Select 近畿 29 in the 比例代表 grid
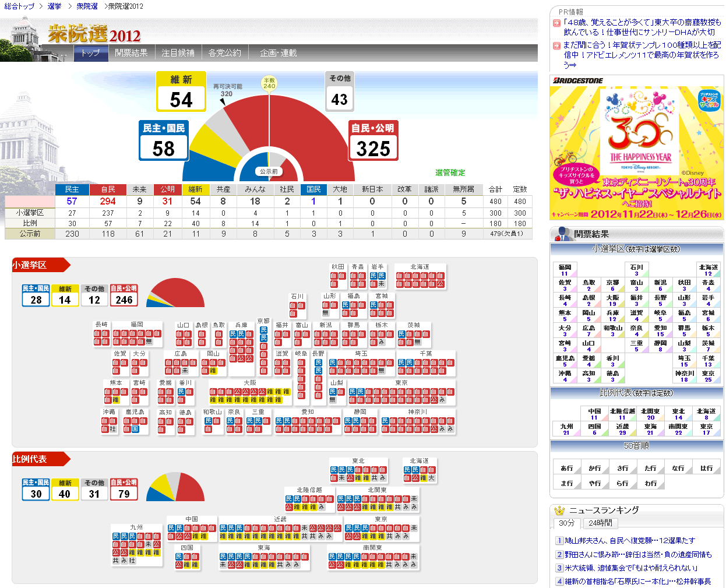Image resolution: width=726 pixels, height=588 pixels. tap(622, 429)
